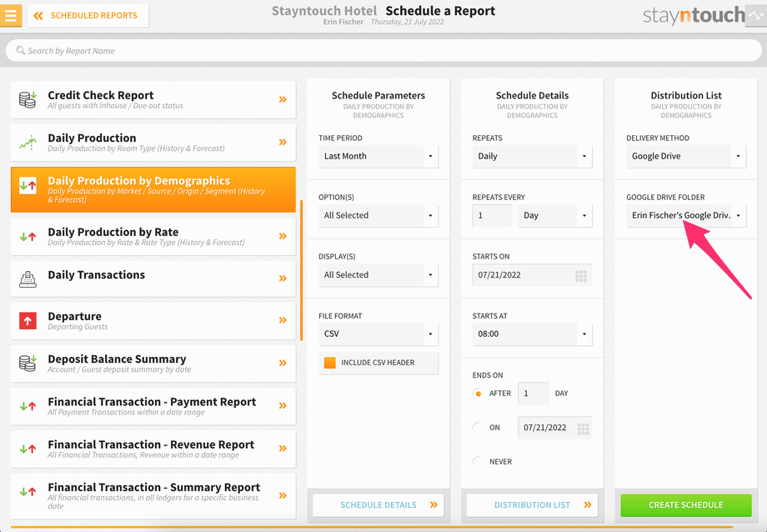Click the Deposit Balance Summary coins icon
The image size is (767, 532).
[x=28, y=364]
